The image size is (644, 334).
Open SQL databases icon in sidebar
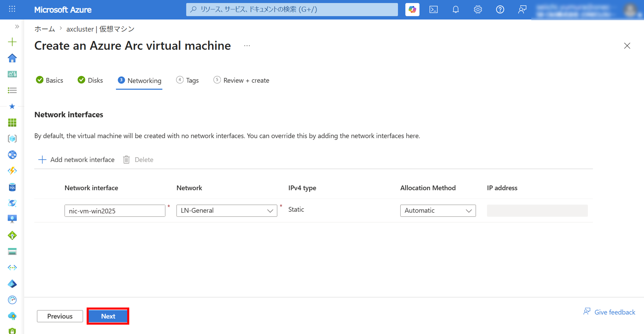point(12,187)
